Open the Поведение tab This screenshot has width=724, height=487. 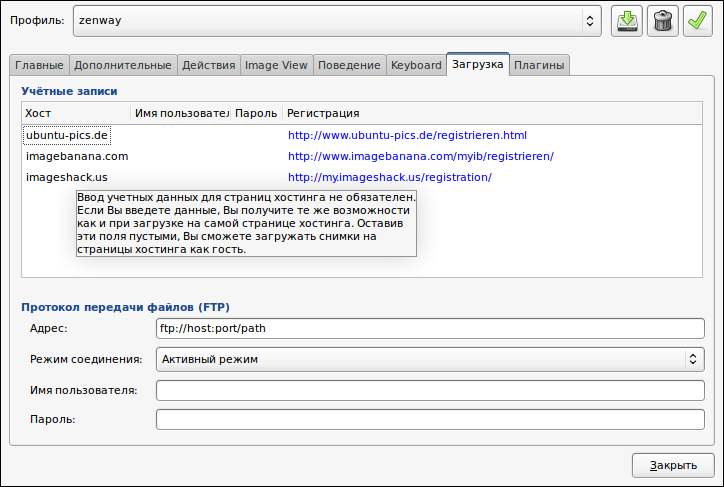point(349,65)
